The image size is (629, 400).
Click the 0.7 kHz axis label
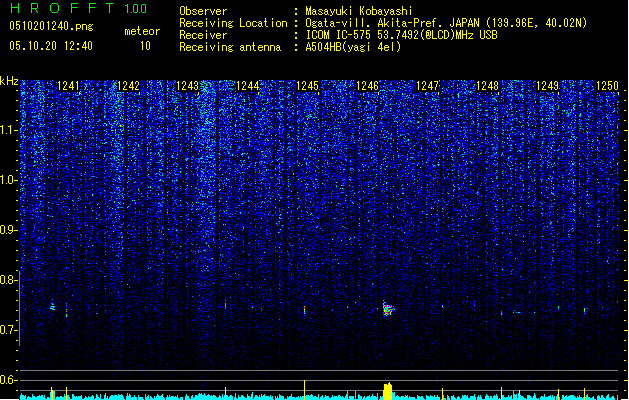click(8, 330)
